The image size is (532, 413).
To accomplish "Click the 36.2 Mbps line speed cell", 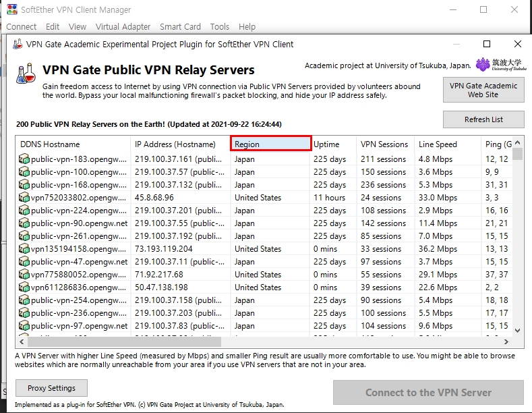I will [438, 248].
